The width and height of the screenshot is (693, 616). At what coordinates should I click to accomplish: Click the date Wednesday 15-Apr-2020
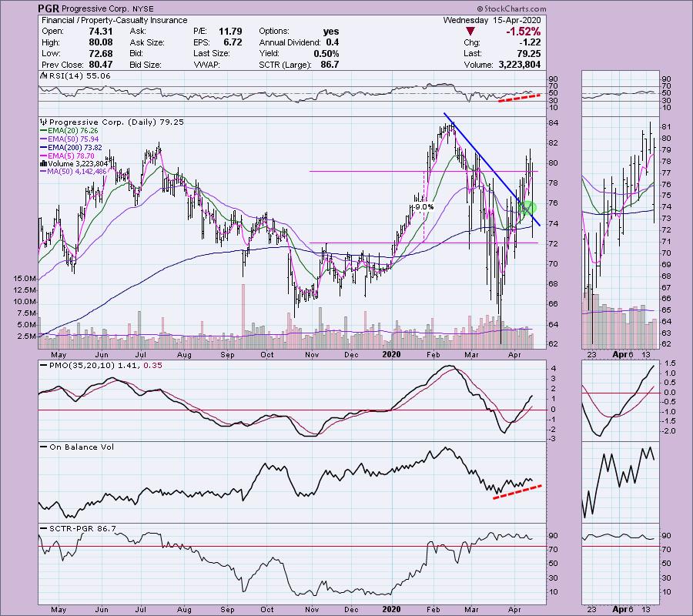(491, 20)
